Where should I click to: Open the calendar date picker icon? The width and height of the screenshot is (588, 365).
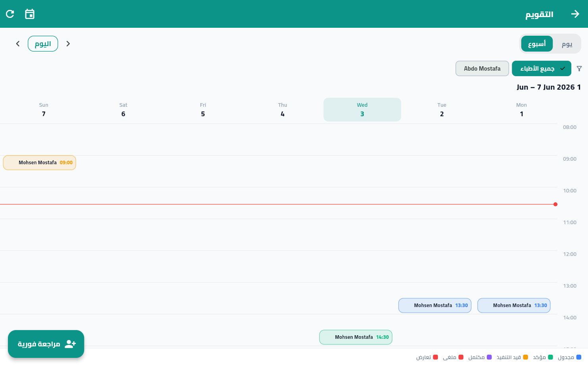point(30,14)
